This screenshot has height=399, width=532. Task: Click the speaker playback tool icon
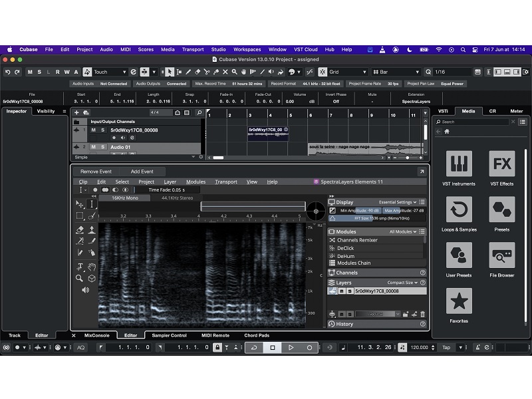point(85,290)
